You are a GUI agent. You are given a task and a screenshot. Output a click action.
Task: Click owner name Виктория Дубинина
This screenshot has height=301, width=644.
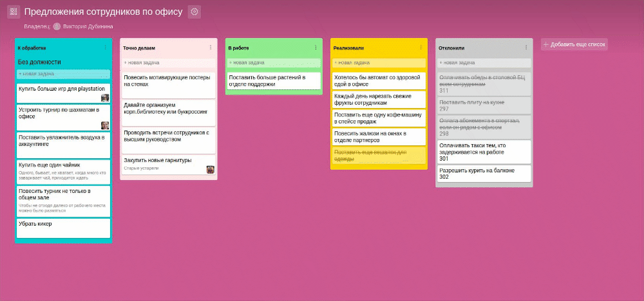88,26
